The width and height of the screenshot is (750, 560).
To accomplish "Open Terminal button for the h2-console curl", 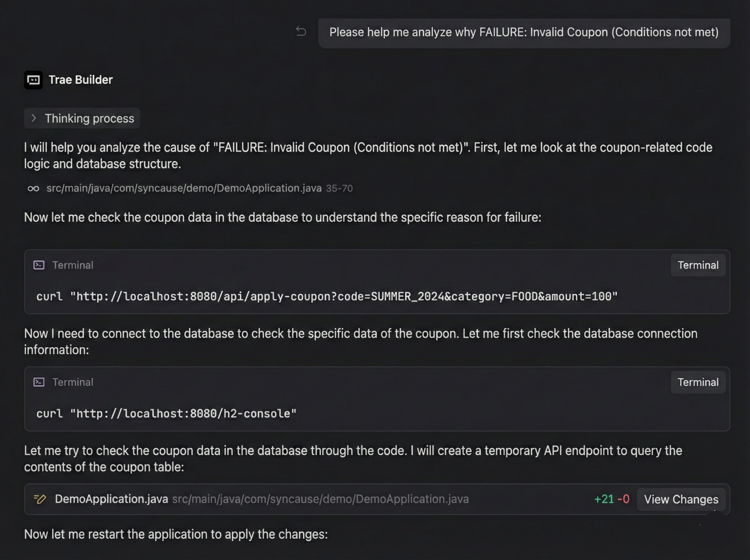I will (x=698, y=382).
